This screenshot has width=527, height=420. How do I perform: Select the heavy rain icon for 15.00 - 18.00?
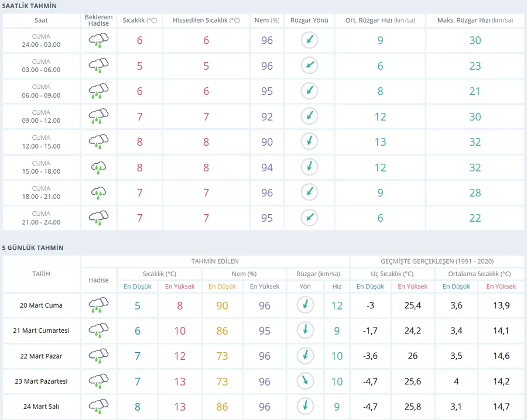point(98,168)
